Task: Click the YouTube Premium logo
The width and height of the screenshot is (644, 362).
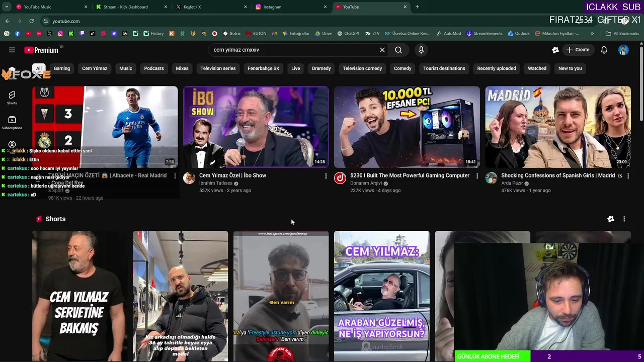Action: [41, 50]
